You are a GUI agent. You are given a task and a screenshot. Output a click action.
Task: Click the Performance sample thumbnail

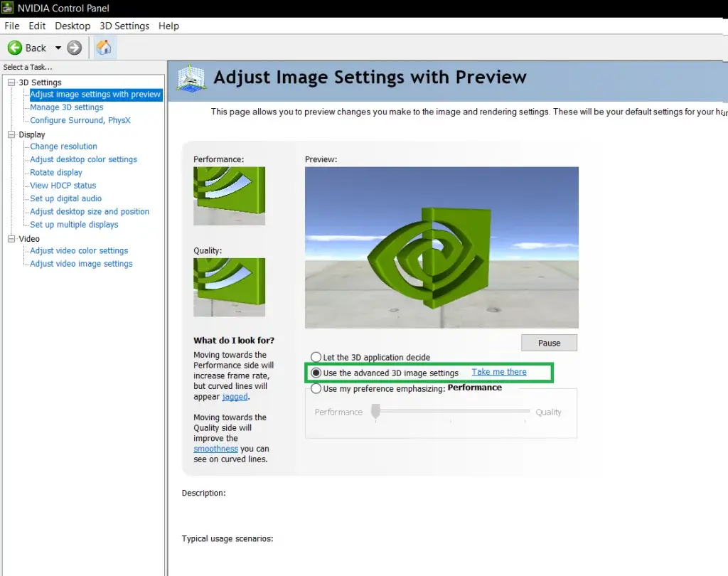pyautogui.click(x=230, y=196)
